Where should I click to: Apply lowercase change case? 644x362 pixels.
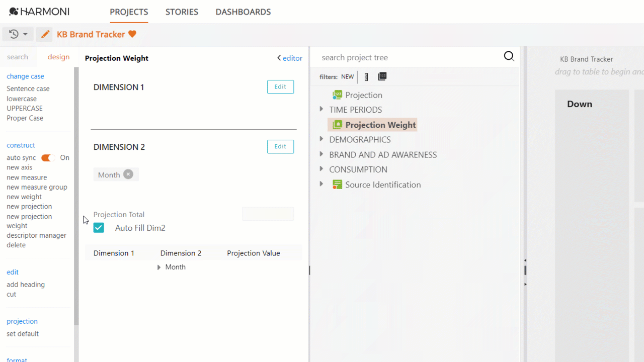pyautogui.click(x=22, y=99)
